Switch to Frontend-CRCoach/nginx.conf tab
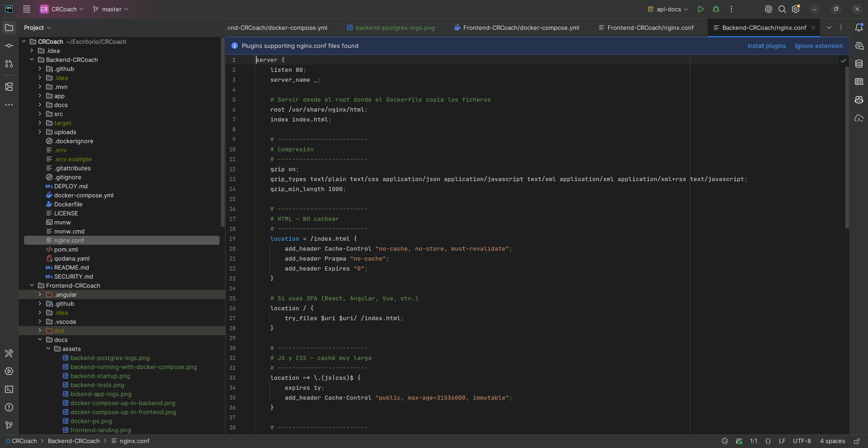The image size is (868, 448). (646, 28)
